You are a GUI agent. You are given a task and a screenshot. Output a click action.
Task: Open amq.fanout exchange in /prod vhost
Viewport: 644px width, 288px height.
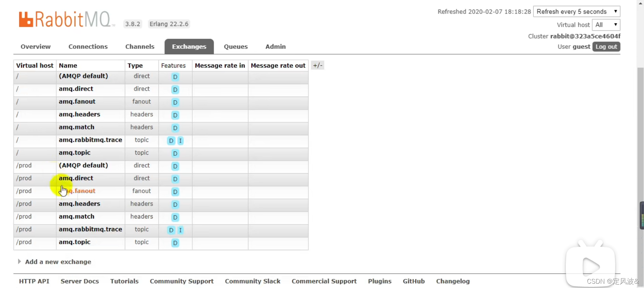(77, 191)
